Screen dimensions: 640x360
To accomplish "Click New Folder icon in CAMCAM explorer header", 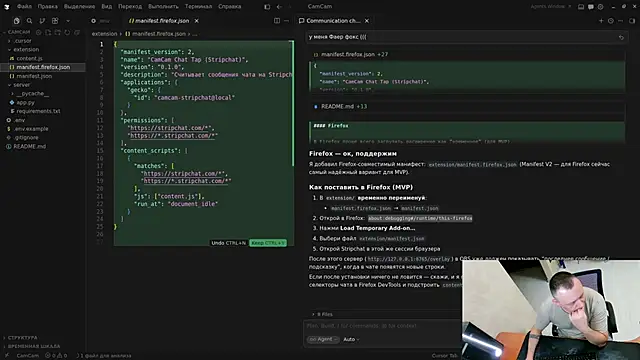I will pos(58,32).
